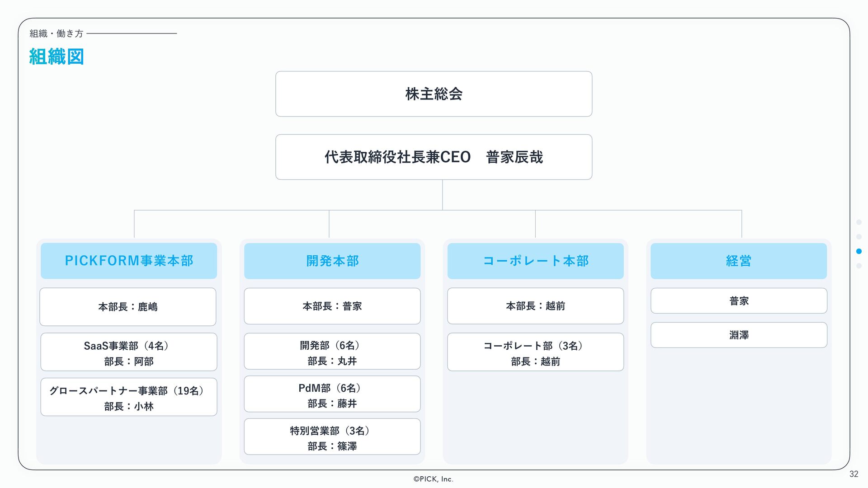Select the 開発部（6名） card
Image resolution: width=868 pixels, height=488 pixels.
(x=332, y=352)
